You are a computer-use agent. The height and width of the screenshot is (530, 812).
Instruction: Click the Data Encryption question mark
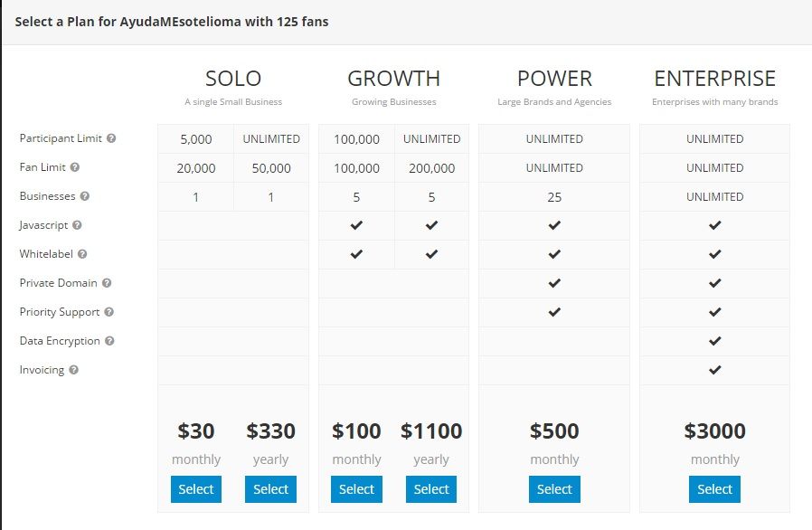tap(111, 341)
